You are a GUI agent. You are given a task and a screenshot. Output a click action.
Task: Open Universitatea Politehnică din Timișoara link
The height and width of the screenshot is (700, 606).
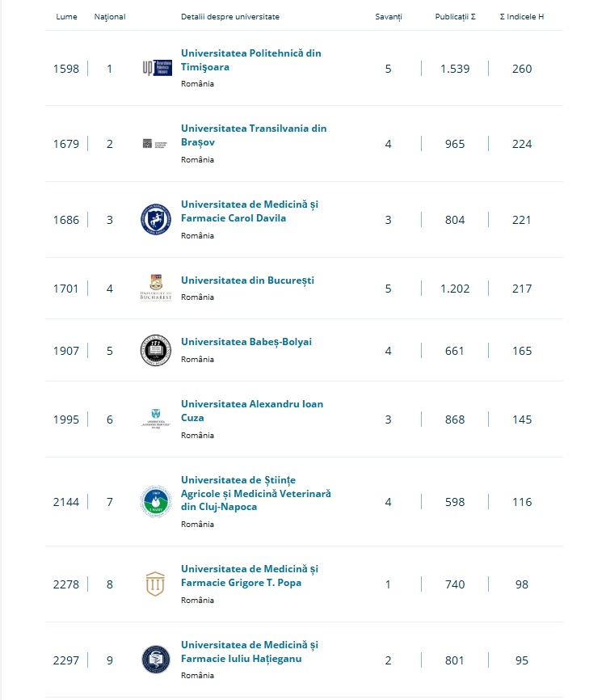click(250, 60)
